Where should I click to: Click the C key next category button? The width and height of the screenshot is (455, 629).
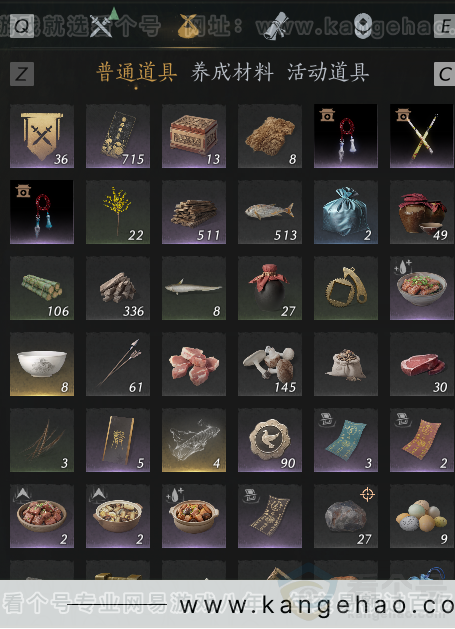click(x=445, y=74)
